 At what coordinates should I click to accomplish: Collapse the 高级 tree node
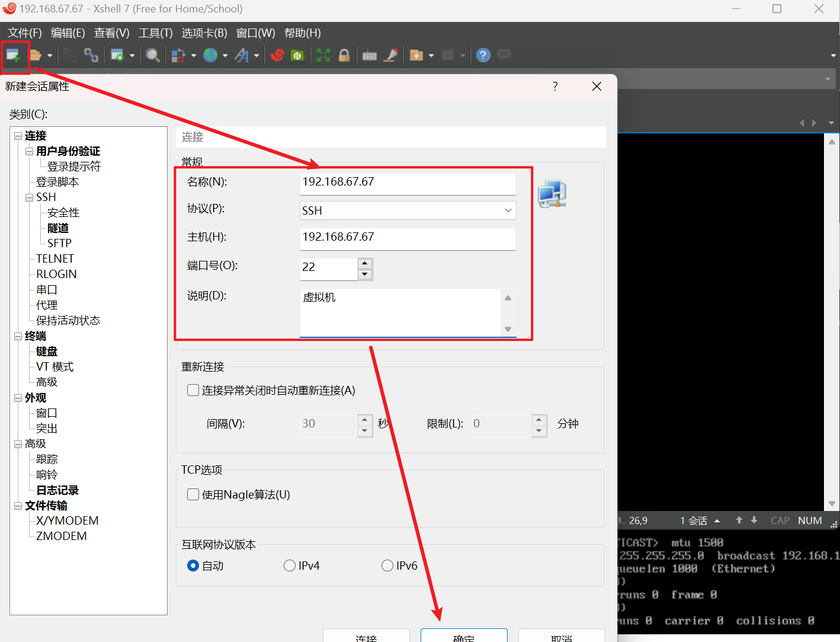point(18,444)
